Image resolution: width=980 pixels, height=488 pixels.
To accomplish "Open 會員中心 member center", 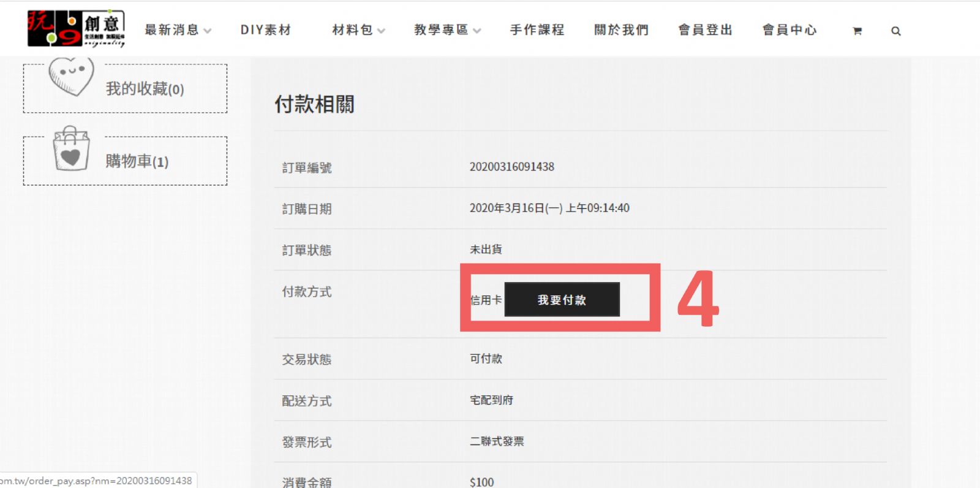I will [790, 30].
